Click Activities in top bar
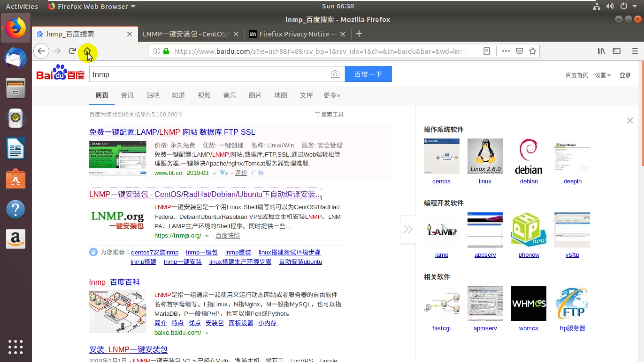 tap(22, 6)
